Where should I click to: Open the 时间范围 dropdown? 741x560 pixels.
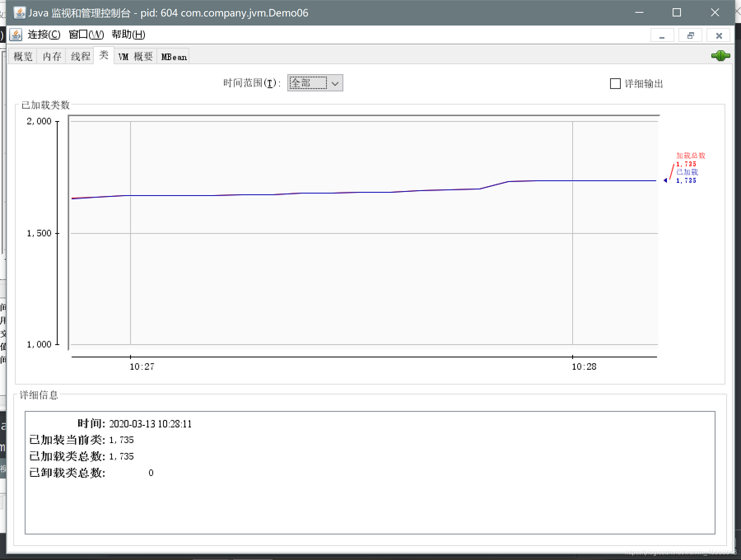click(x=315, y=83)
